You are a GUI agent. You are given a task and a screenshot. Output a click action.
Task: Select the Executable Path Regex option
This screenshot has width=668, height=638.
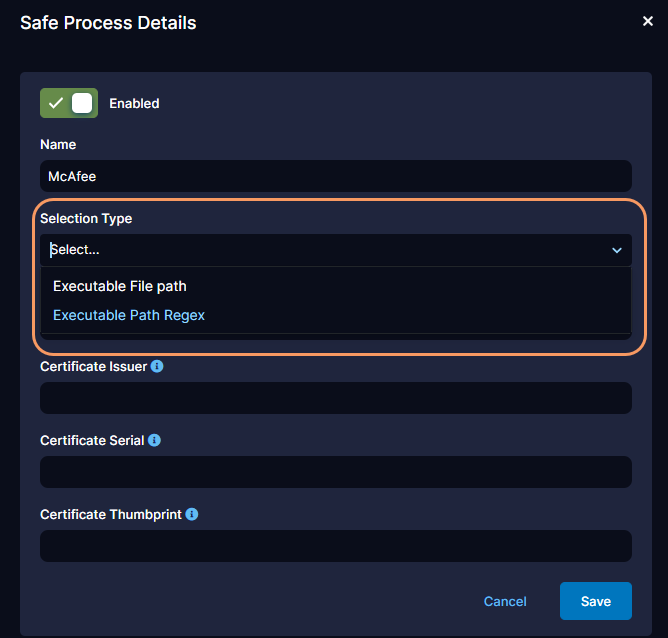[x=129, y=315]
